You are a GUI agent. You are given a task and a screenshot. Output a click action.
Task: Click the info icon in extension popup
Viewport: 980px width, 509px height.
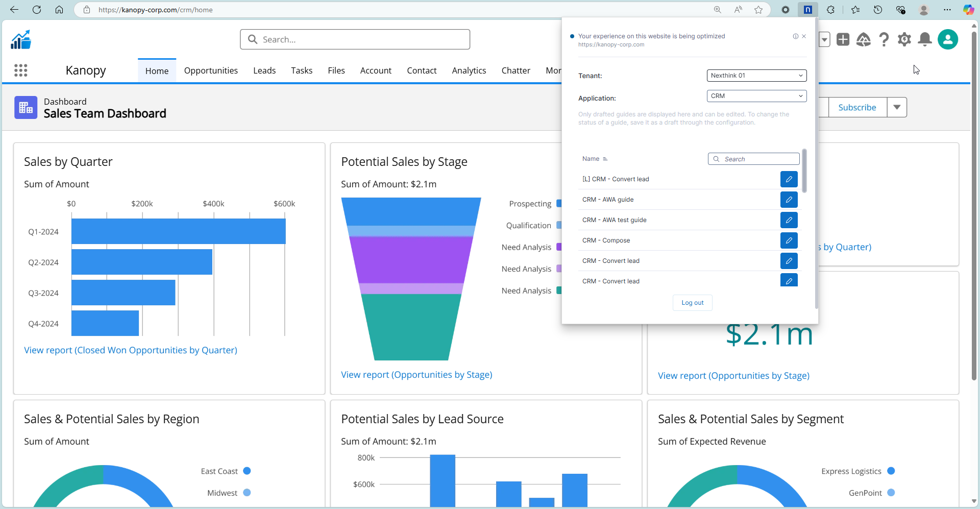pos(795,36)
